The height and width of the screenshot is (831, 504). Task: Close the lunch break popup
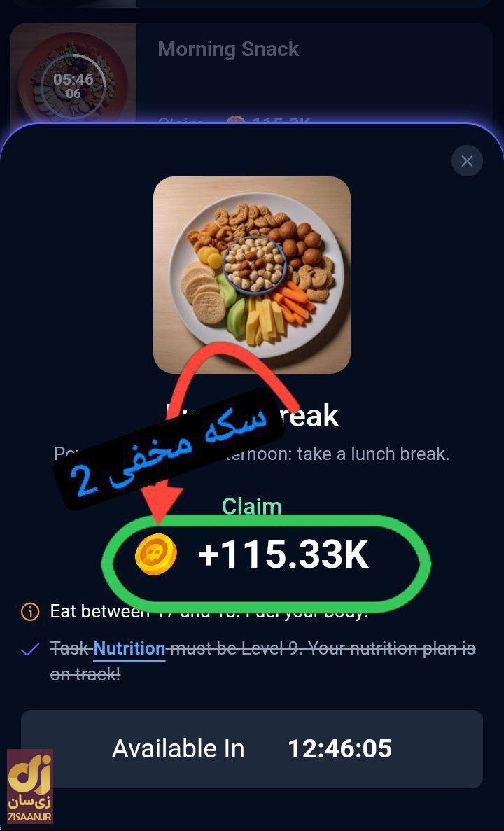tap(467, 161)
